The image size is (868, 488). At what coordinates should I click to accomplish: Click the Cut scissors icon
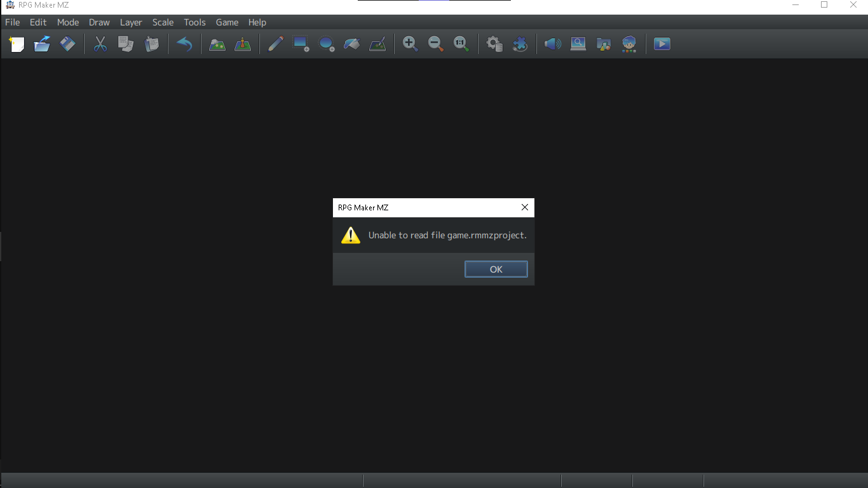pyautogui.click(x=100, y=44)
